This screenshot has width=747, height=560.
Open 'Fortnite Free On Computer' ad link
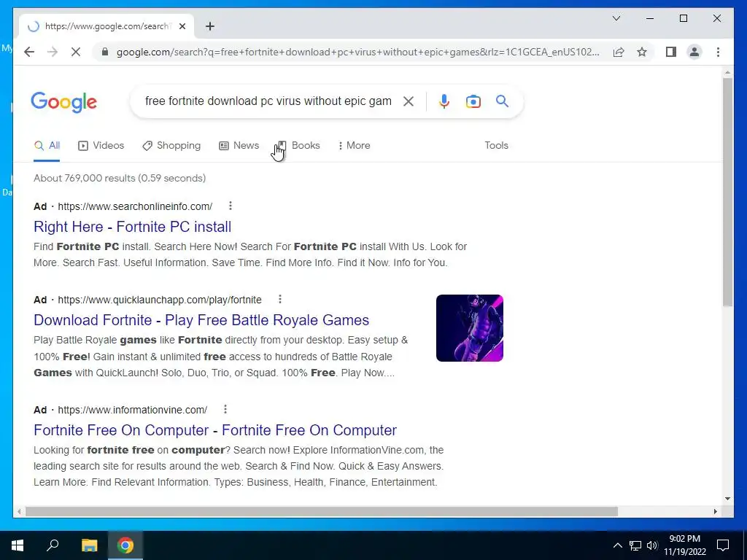coord(215,430)
